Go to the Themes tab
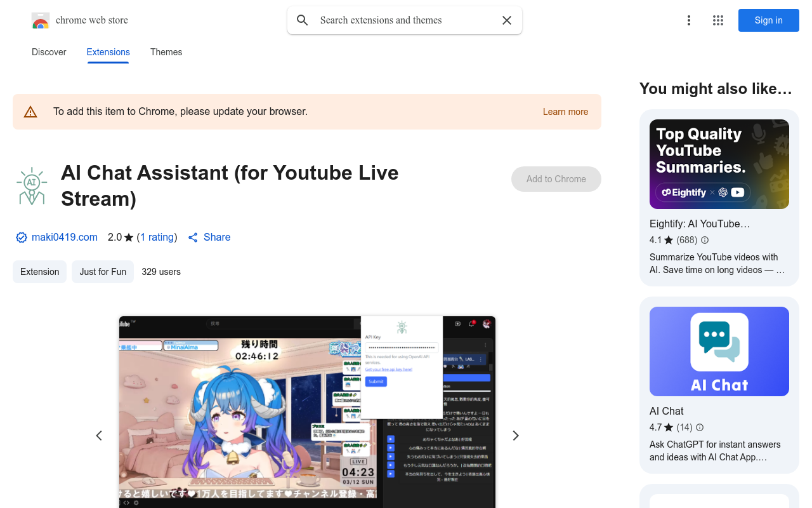 coord(166,52)
